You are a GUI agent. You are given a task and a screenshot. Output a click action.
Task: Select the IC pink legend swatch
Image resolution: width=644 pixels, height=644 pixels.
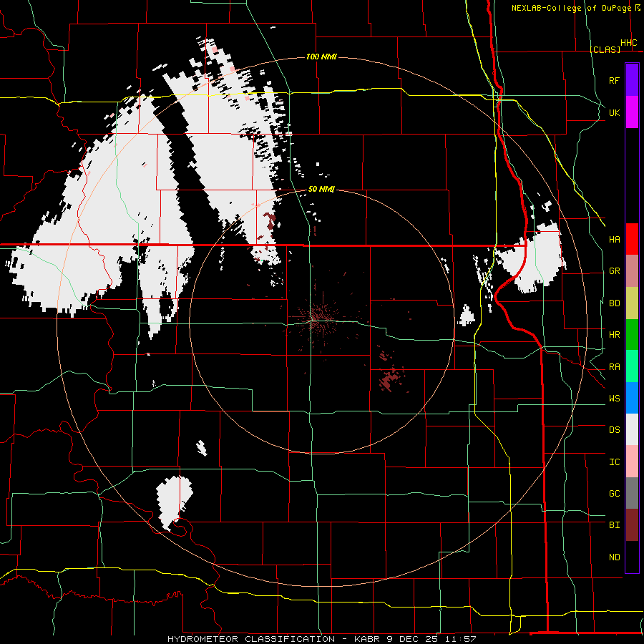[x=632, y=462]
